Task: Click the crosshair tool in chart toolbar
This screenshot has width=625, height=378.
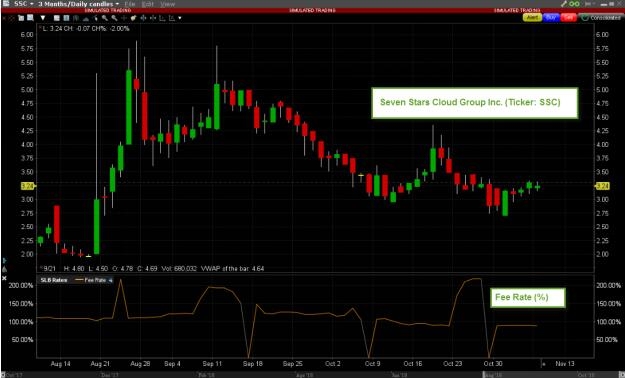Action: pyautogui.click(x=124, y=18)
